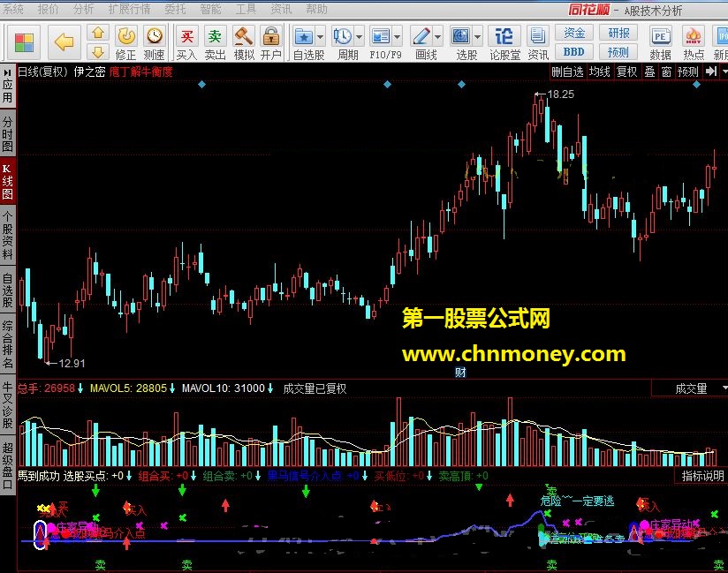Open the 牛叉诊股 sidebar tab
728x573 pixels.
(7, 404)
